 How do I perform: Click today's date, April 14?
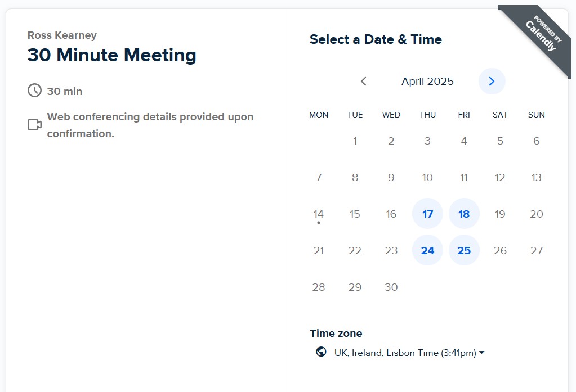319,214
